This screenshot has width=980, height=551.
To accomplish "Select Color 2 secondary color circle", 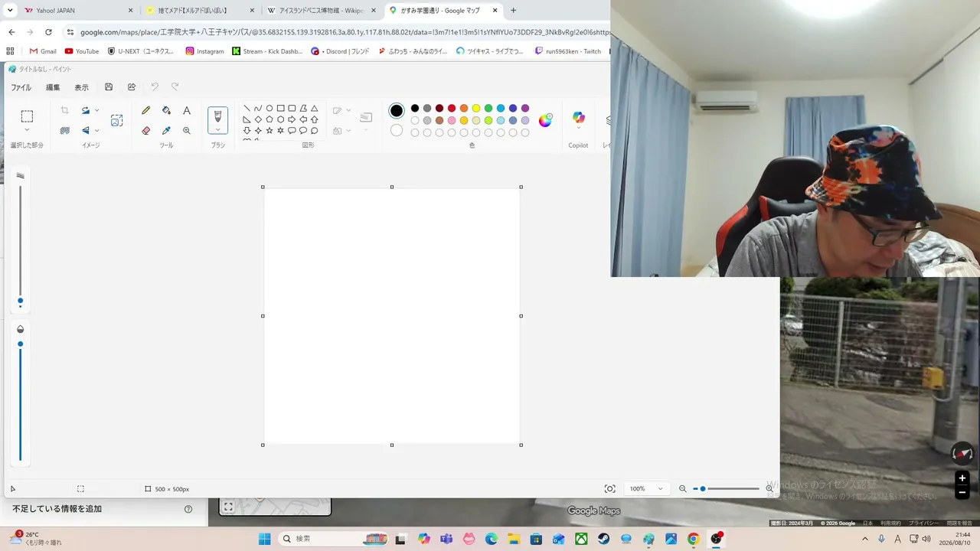I will pyautogui.click(x=397, y=131).
